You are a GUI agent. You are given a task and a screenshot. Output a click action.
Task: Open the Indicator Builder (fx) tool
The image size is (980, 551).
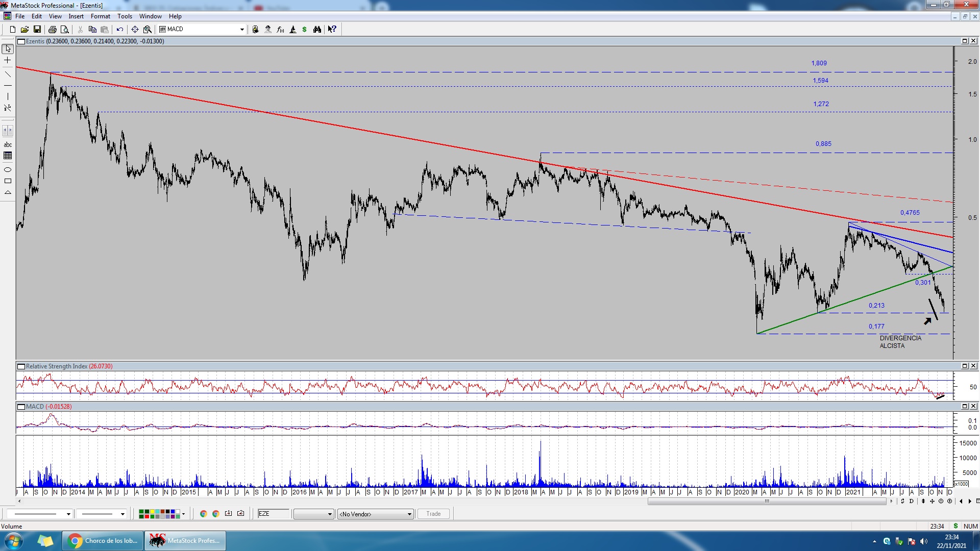280,30
